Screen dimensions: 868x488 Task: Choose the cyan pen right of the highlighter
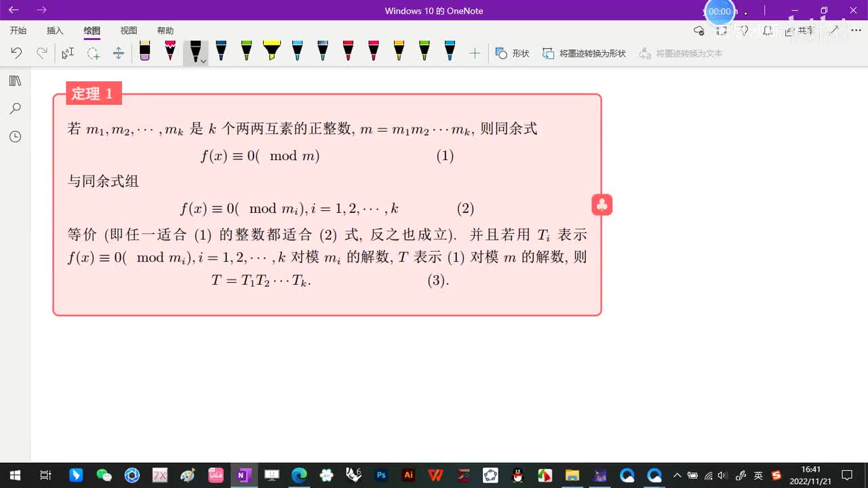pos(297,51)
